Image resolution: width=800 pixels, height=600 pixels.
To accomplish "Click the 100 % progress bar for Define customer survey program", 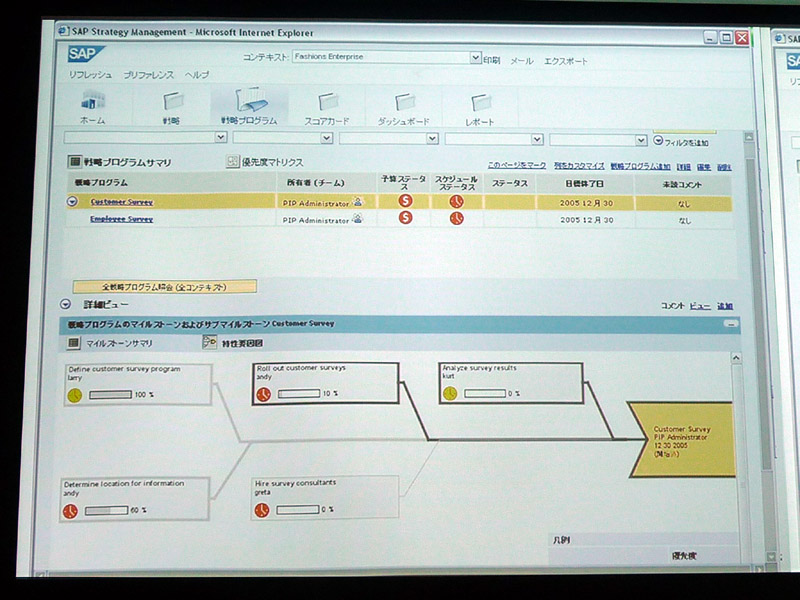I will click(x=110, y=395).
